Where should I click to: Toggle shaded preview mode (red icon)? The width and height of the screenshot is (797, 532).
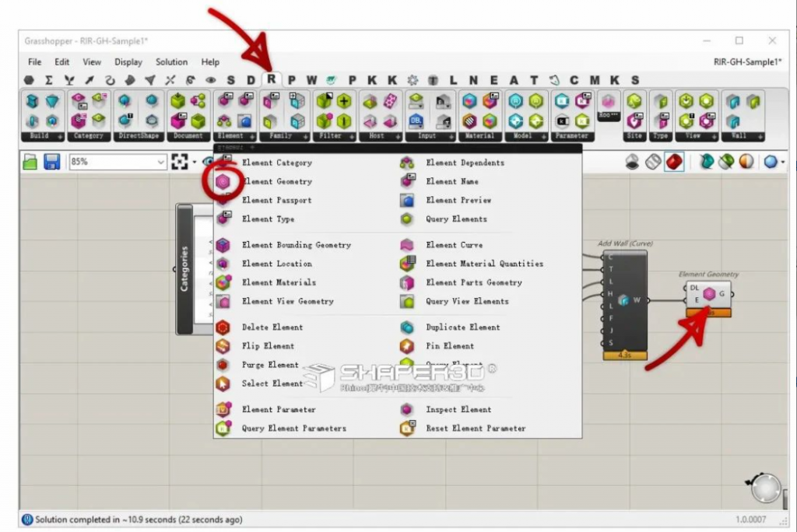674,162
